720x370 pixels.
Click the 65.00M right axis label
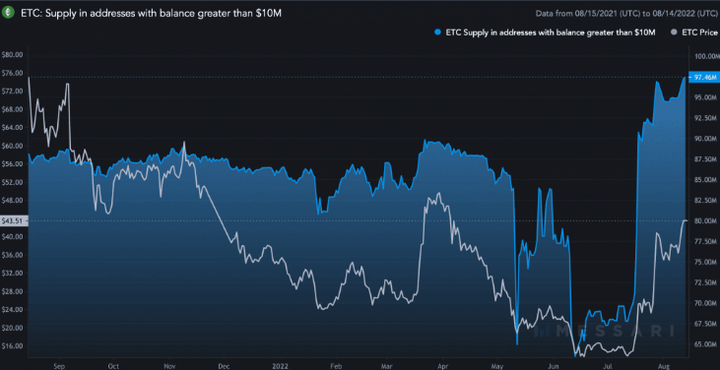706,344
